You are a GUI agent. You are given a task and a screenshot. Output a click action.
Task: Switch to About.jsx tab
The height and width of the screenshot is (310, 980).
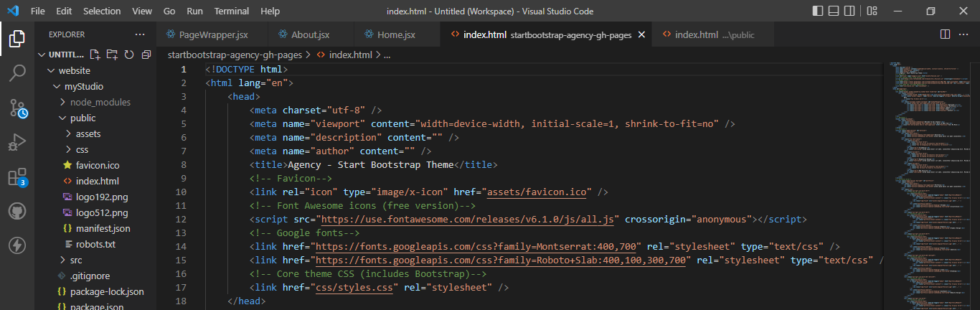(310, 34)
